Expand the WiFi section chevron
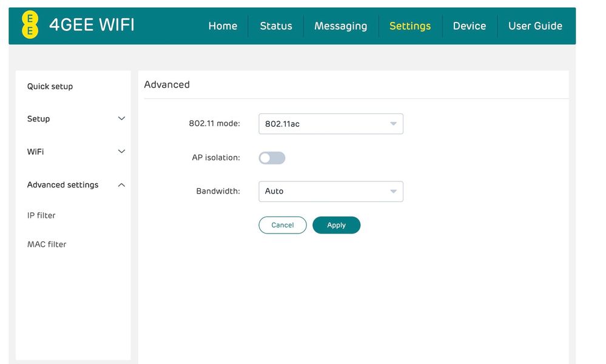The image size is (606, 364). coord(121,152)
